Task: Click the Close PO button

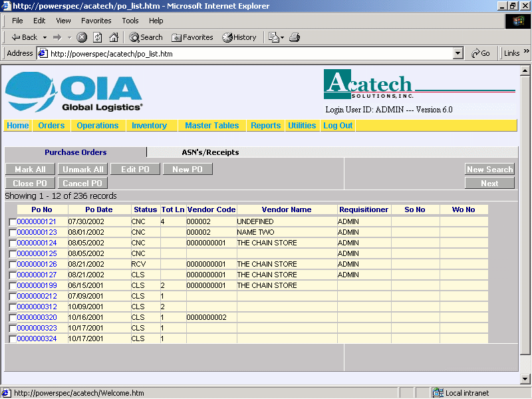Action: 30,184
